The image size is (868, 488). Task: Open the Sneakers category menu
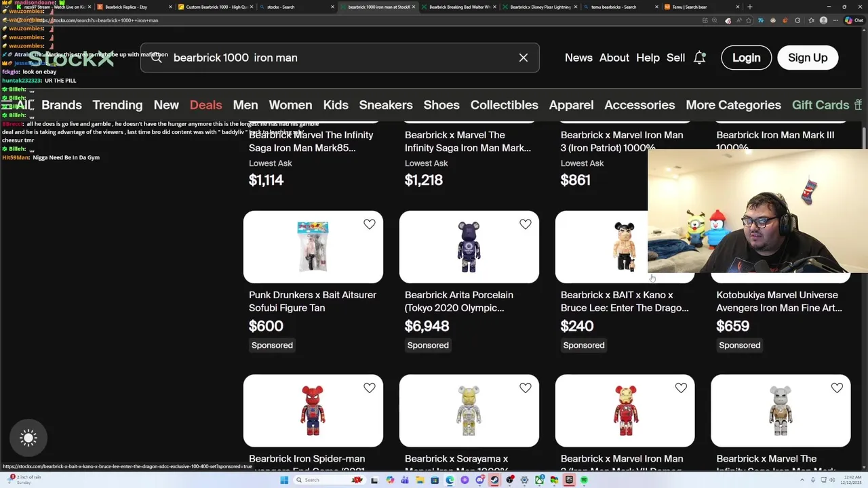386,105
